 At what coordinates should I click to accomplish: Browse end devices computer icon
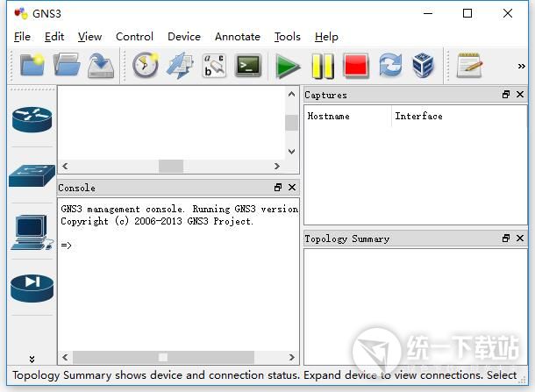coord(32,232)
